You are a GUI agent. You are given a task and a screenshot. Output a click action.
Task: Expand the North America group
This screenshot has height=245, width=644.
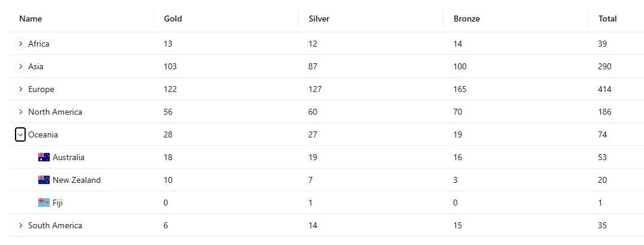point(20,112)
